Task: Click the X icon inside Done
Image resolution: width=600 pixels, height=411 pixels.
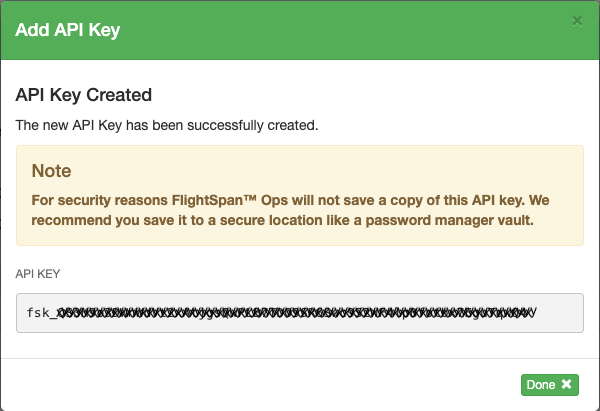Action: tap(566, 384)
